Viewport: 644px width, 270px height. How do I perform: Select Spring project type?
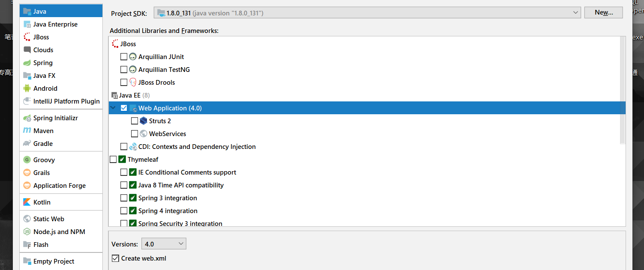pyautogui.click(x=61, y=63)
